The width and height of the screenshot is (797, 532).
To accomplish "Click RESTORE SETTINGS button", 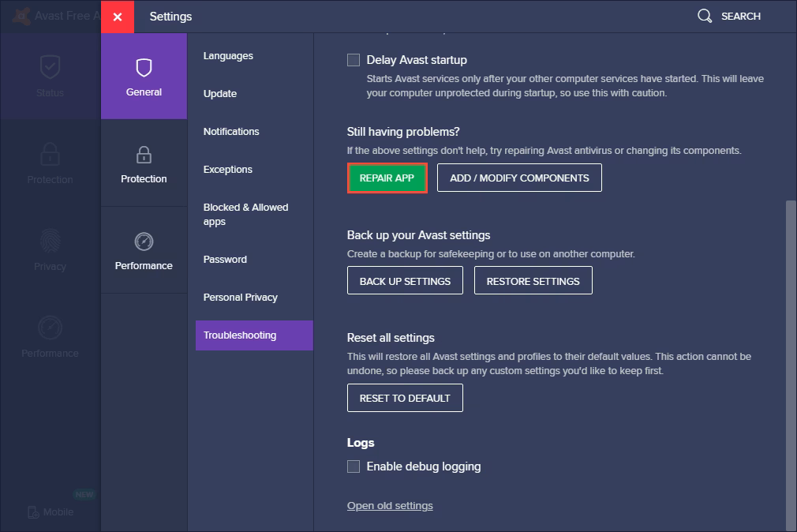I will [x=533, y=281].
